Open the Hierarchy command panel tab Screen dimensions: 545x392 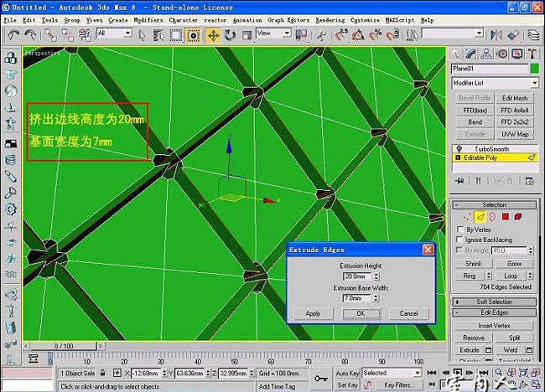pyautogui.click(x=486, y=54)
